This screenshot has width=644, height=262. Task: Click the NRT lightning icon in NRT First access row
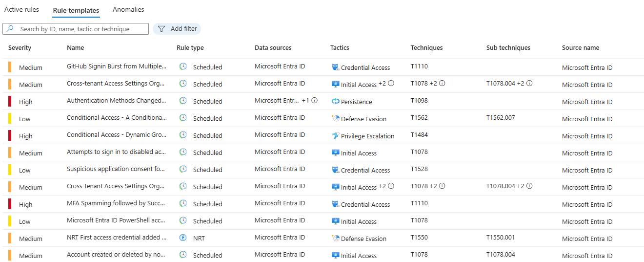pyautogui.click(x=183, y=238)
